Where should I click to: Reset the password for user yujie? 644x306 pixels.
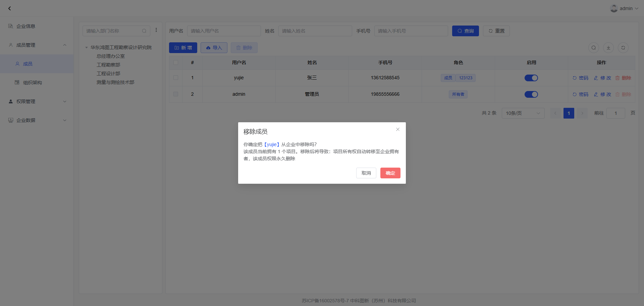580,78
